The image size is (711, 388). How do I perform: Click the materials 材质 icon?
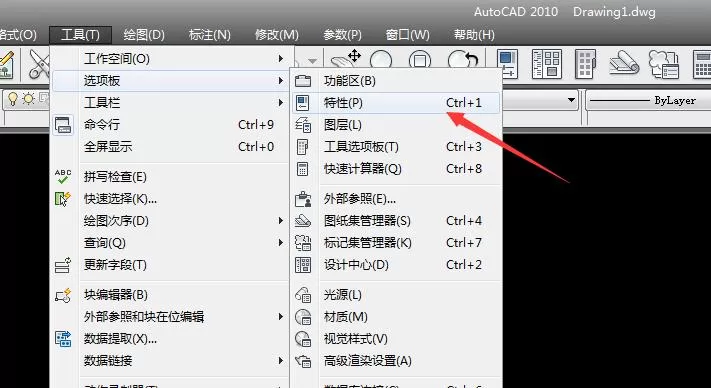click(303, 317)
